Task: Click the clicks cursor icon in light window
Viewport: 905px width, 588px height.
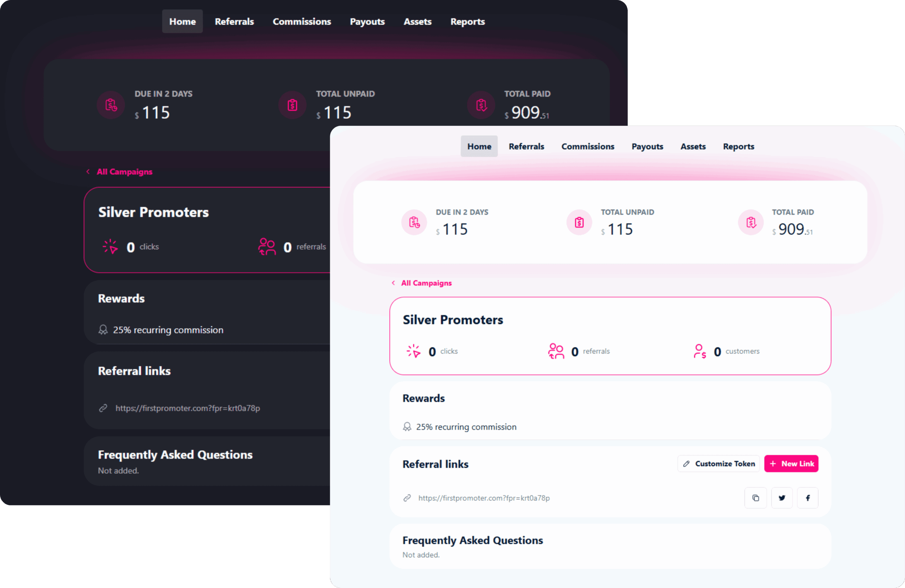Action: pos(413,351)
